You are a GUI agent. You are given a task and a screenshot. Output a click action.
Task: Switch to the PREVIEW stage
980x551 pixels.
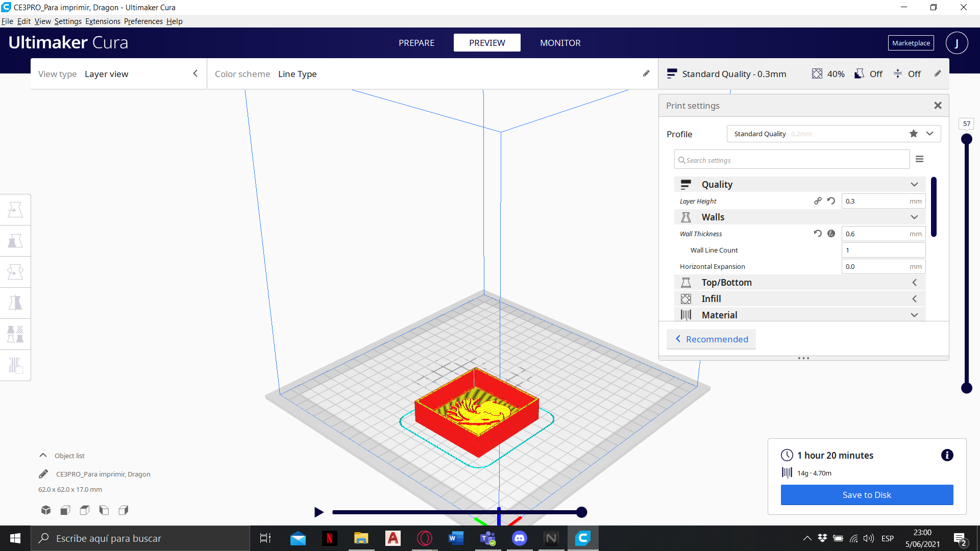(487, 43)
